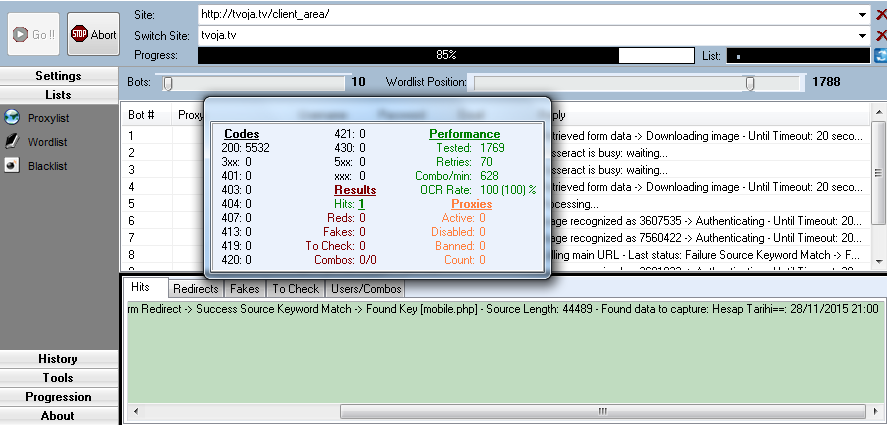Click the red X beside Site field

click(880, 15)
